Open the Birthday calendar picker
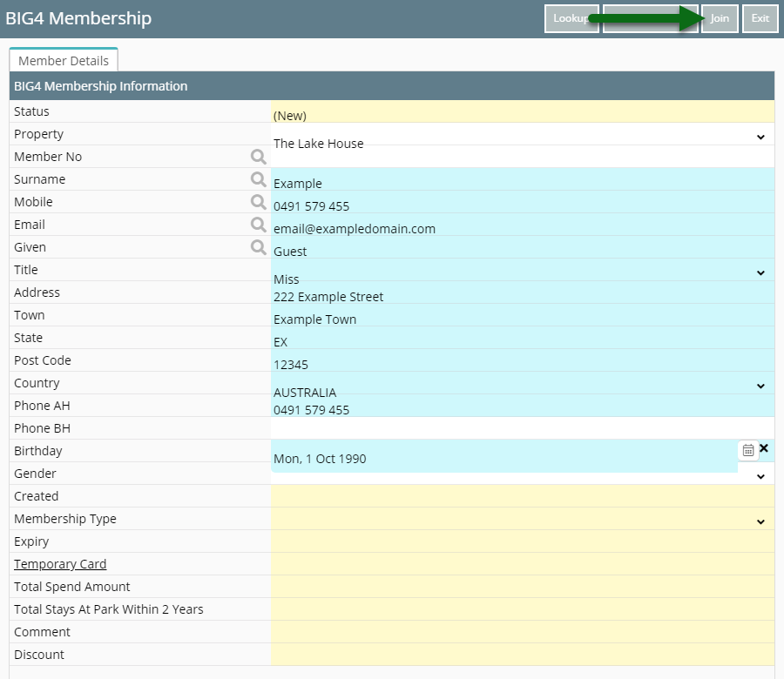This screenshot has width=784, height=679. tap(748, 451)
